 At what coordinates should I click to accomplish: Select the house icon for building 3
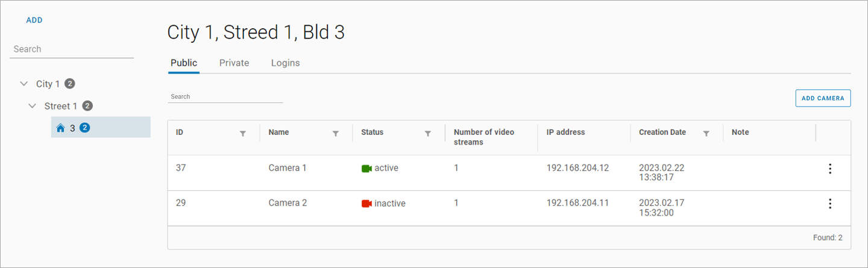tap(60, 128)
